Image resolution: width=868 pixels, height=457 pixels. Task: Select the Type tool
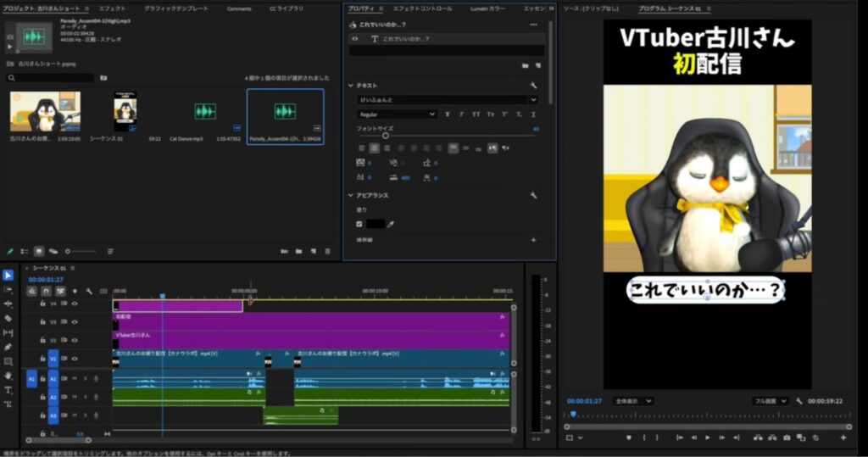click(8, 391)
